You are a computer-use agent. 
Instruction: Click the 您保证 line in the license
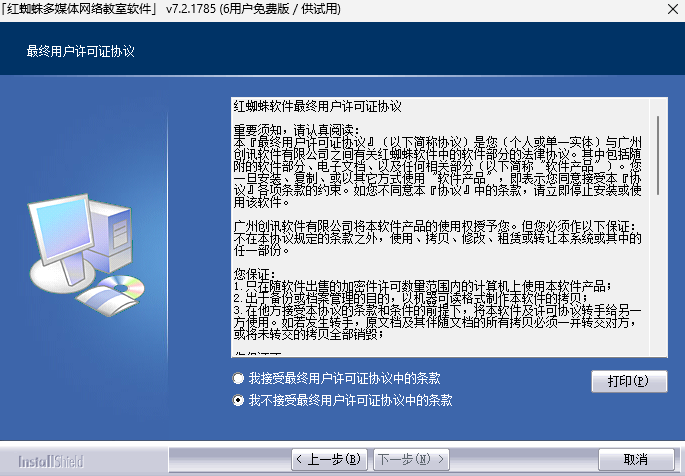(252, 273)
